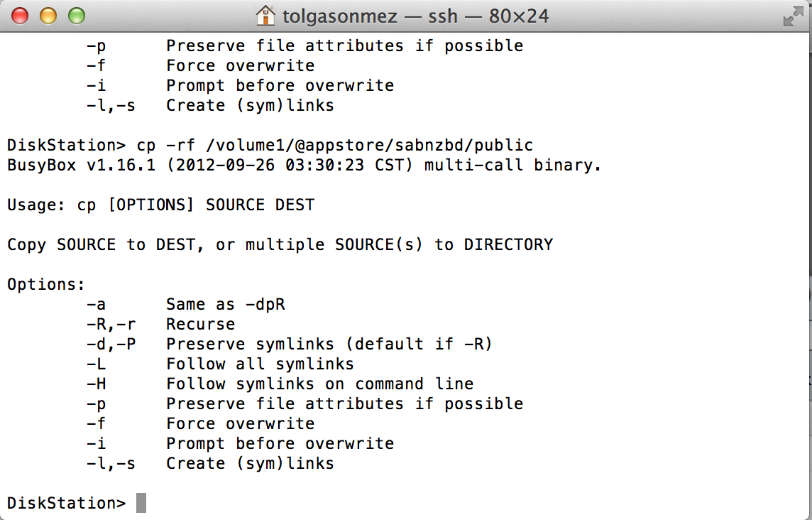This screenshot has width=812, height=520.
Task: Click 'Follow symlinks on command line' text
Action: pos(319,384)
